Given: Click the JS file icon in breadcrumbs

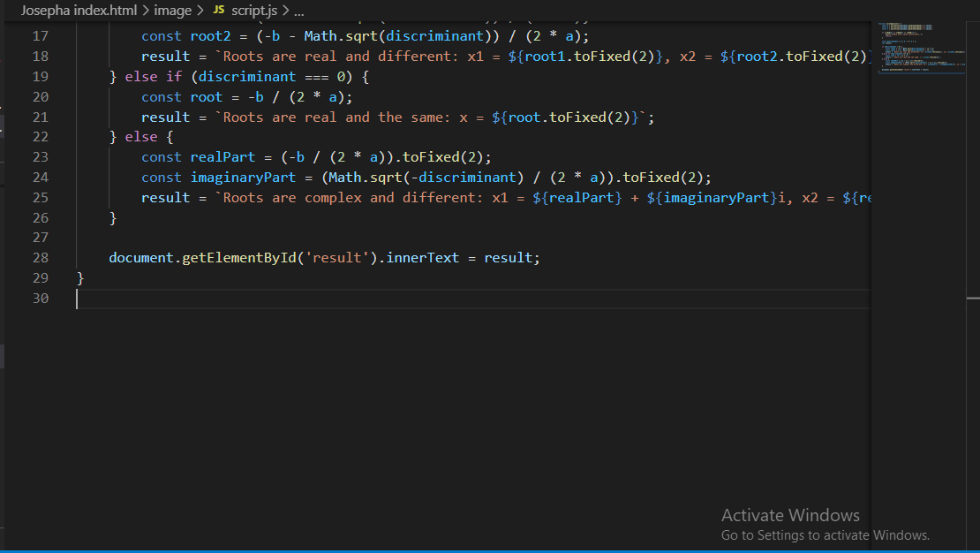Looking at the screenshot, I should coord(219,10).
